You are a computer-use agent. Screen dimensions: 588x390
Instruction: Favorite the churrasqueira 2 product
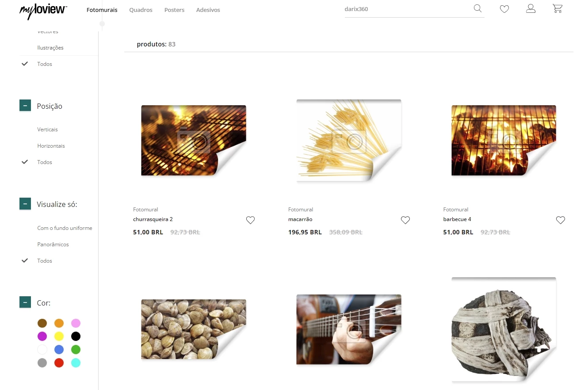[250, 220]
